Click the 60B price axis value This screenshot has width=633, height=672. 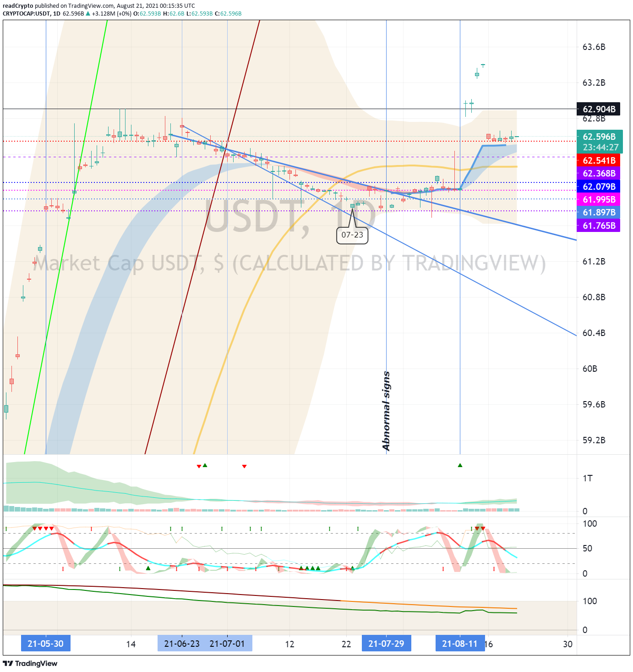(x=589, y=369)
